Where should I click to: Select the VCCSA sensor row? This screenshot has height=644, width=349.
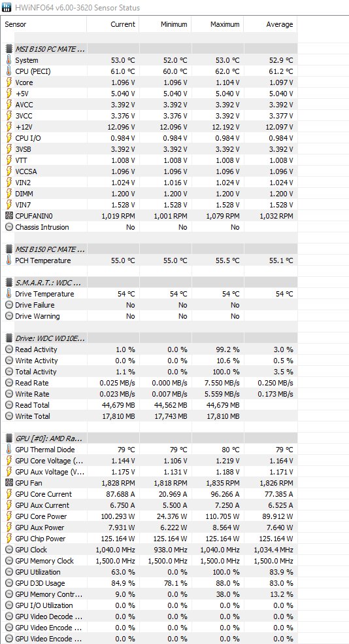click(x=149, y=171)
